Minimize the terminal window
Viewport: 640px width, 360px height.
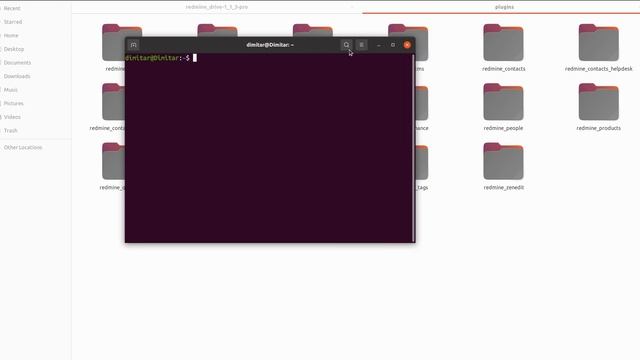point(379,45)
